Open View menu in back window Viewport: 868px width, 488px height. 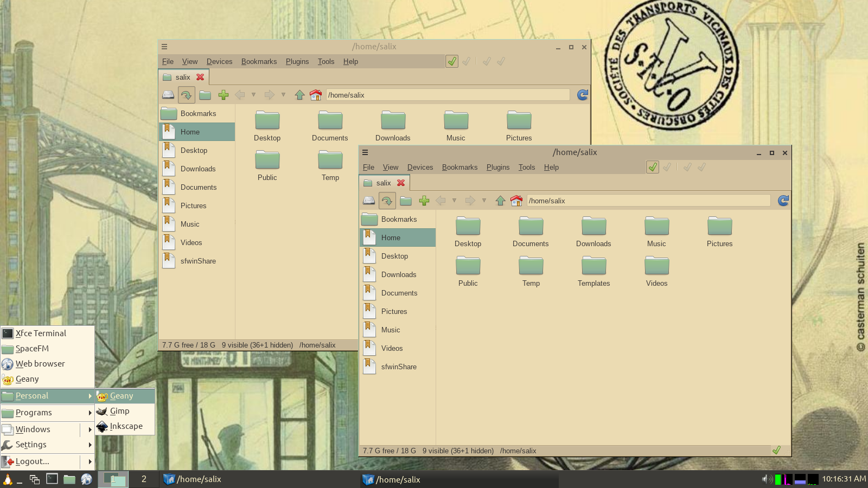pyautogui.click(x=190, y=61)
